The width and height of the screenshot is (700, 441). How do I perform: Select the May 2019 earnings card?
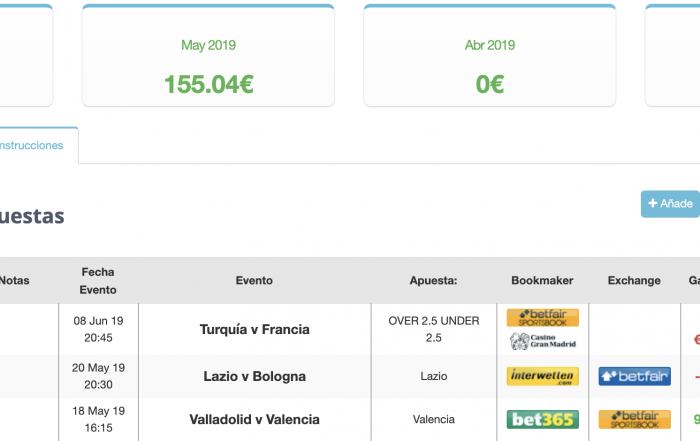coord(208,56)
